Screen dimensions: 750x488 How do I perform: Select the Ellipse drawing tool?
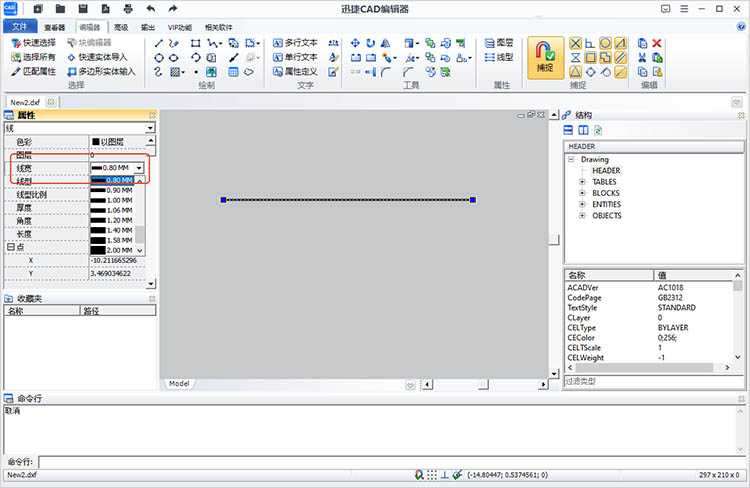tap(174, 58)
